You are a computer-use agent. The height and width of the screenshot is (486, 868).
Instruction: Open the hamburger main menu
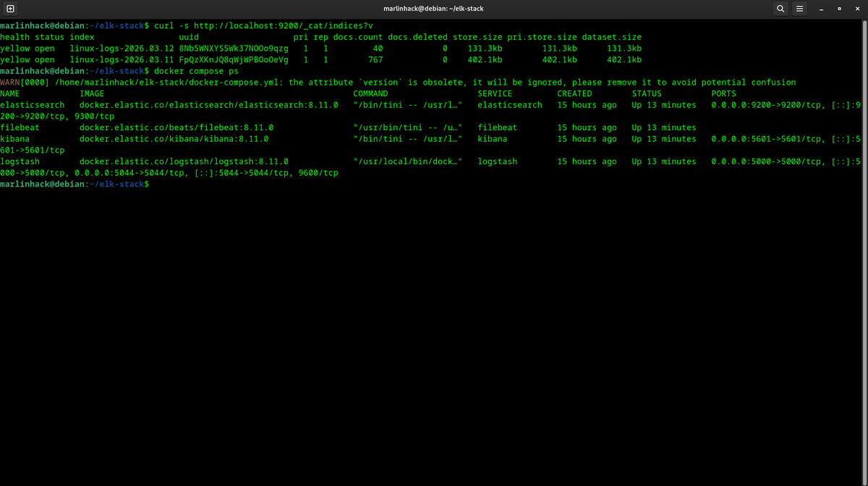[800, 9]
